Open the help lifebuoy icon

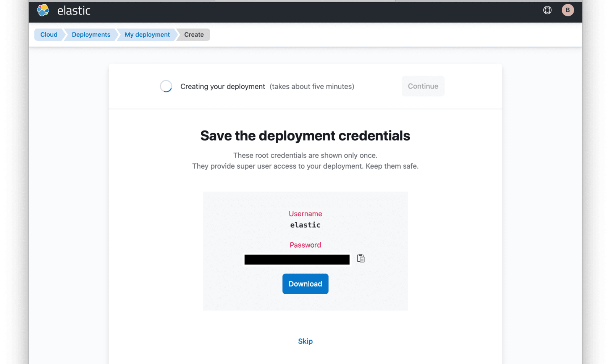coord(547,10)
